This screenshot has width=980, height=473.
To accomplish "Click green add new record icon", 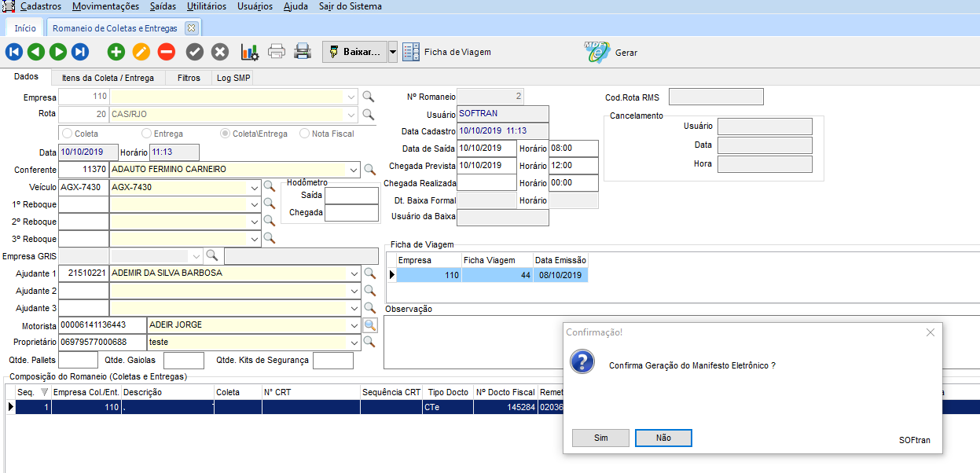I will (116, 53).
